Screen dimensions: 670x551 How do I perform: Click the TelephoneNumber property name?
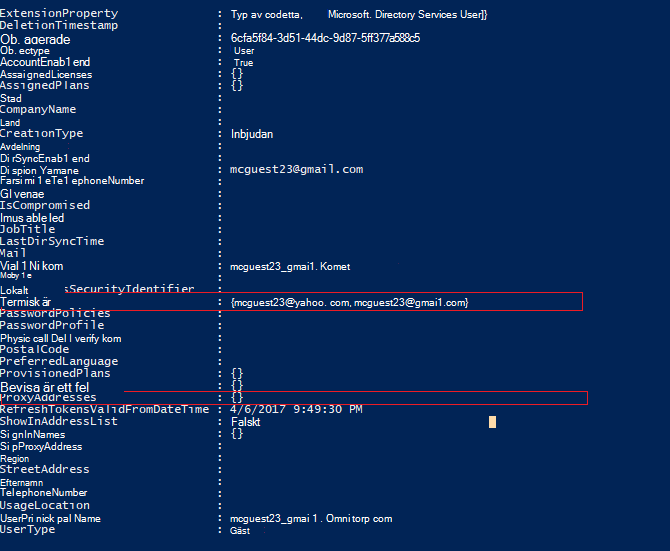pyautogui.click(x=44, y=493)
